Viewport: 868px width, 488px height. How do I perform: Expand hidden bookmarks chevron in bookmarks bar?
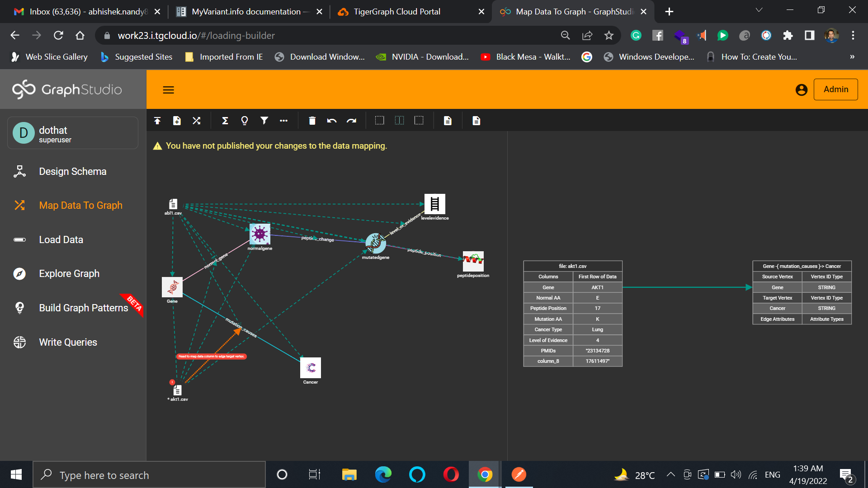pos(852,57)
